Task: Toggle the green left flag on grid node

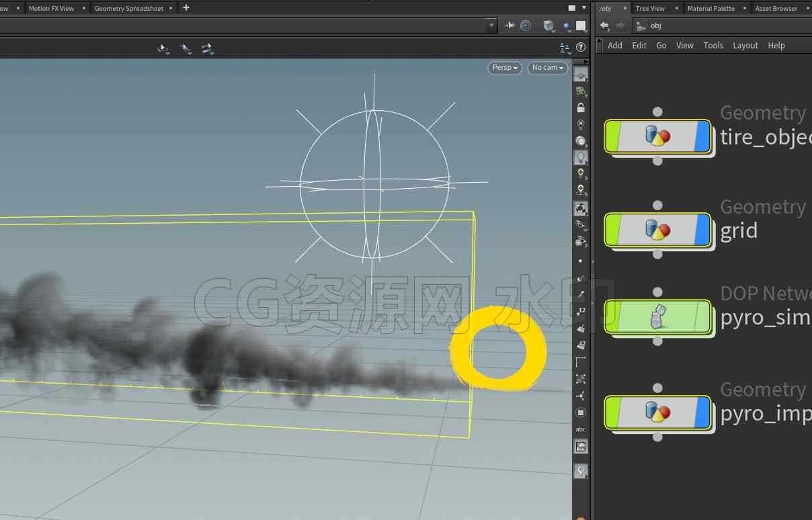Action: 614,230
